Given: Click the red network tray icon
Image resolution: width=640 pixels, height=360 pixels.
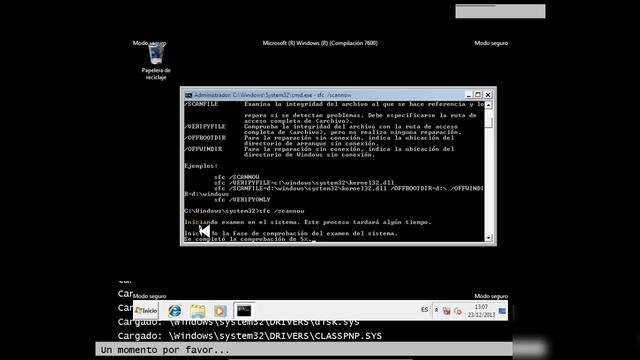Looking at the screenshot, I should (x=447, y=311).
